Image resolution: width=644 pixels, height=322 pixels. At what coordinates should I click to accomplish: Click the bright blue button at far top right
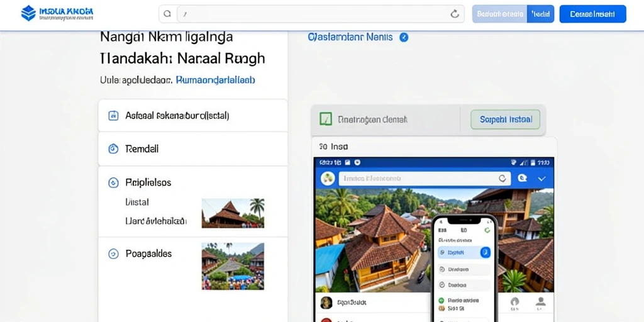[x=592, y=14]
